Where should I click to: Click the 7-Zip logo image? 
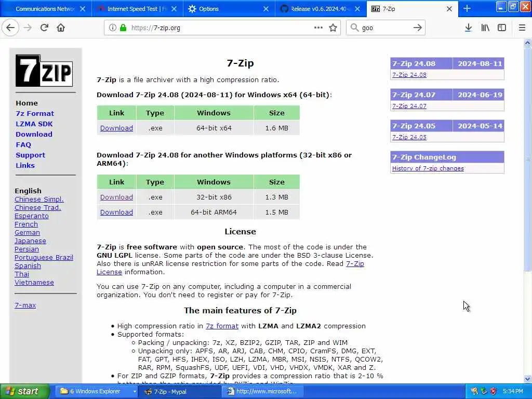[44, 71]
